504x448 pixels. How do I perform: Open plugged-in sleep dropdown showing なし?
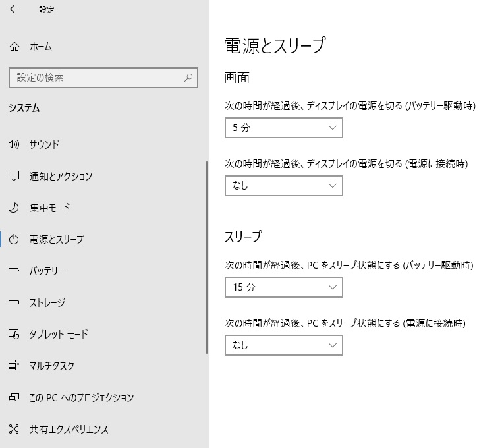click(x=284, y=345)
